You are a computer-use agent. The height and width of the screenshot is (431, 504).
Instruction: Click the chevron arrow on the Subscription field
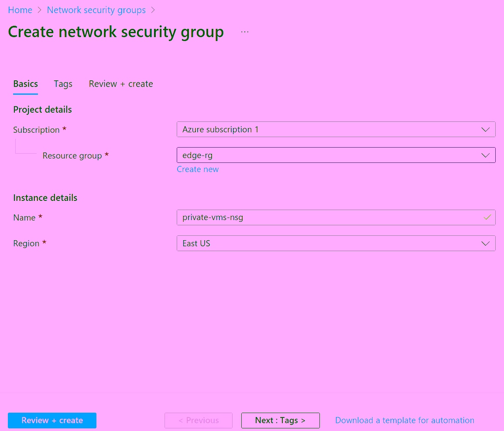[x=485, y=130]
